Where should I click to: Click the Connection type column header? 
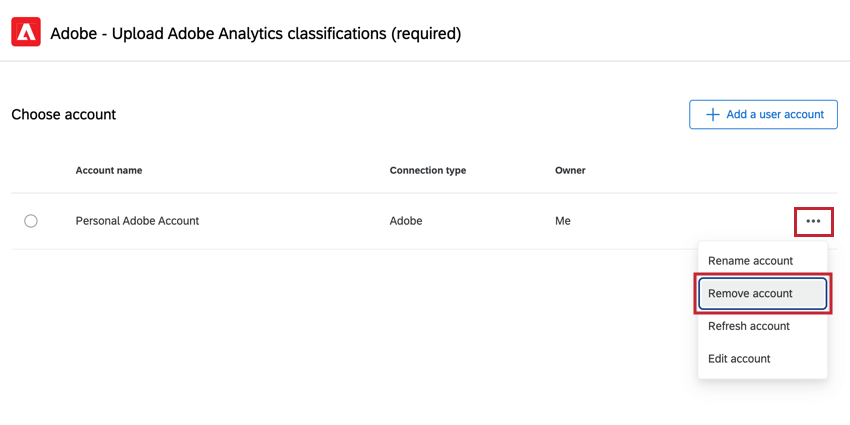click(428, 170)
